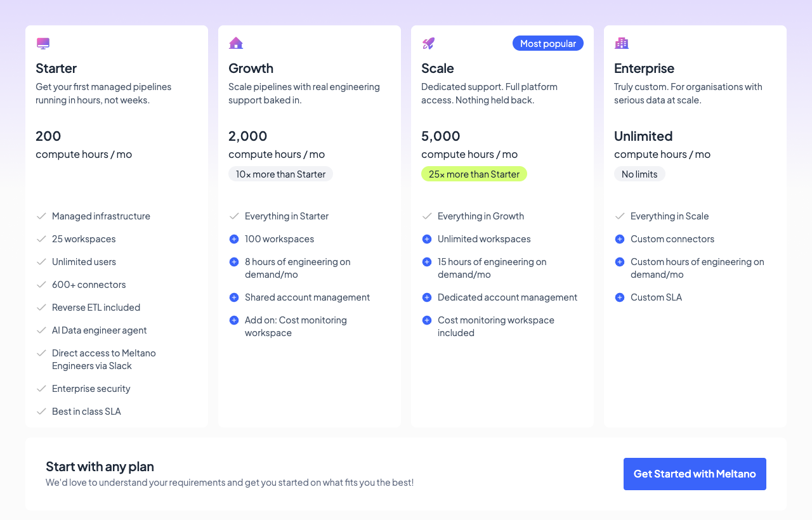Click the Unlimited users feature text
812x520 pixels.
pos(84,262)
